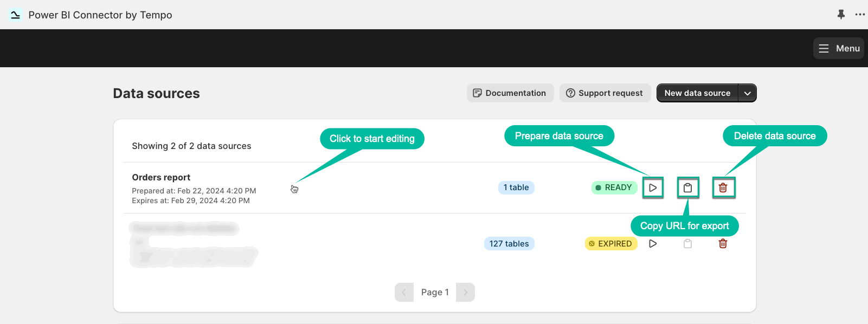Screen dimensions: 868x324
Task: Click the Support request button
Action: click(x=605, y=93)
